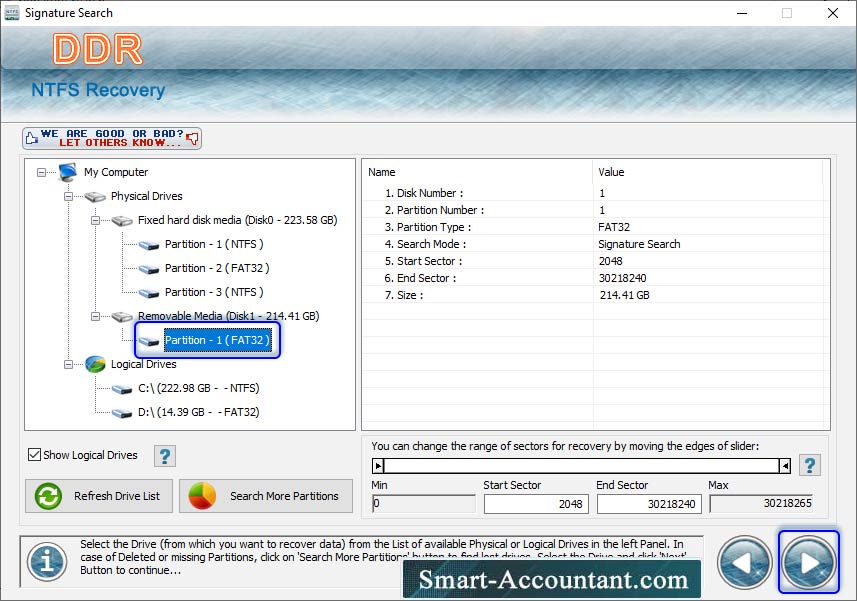The width and height of the screenshot is (857, 601).
Task: Click the Logical Drives globe icon
Action: point(95,364)
